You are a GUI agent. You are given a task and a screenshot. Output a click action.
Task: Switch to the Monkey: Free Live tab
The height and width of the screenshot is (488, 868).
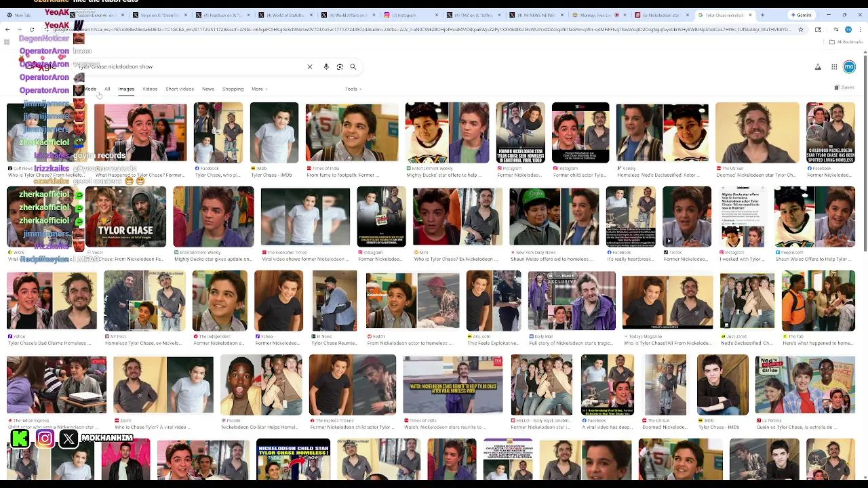point(599,15)
